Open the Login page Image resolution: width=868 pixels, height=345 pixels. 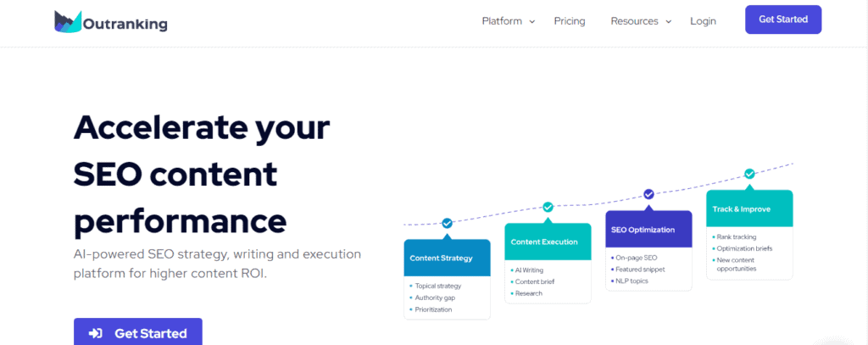(x=703, y=21)
